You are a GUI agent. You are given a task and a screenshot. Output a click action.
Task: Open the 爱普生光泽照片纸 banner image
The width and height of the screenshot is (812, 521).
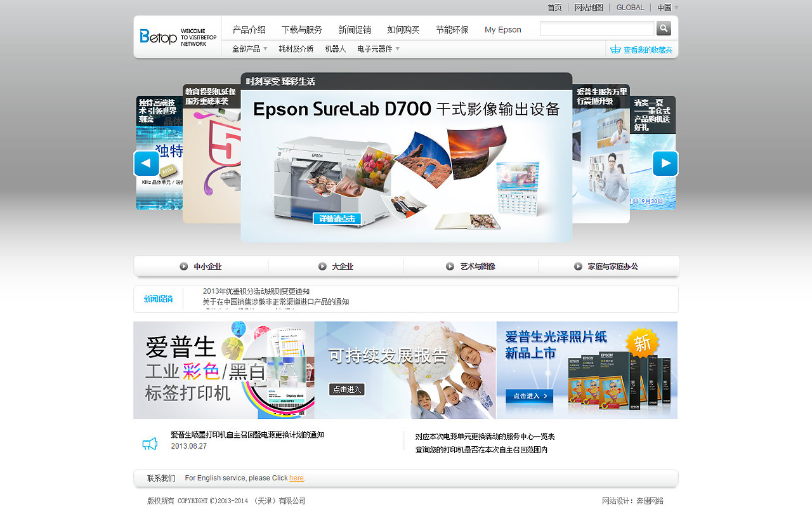587,370
